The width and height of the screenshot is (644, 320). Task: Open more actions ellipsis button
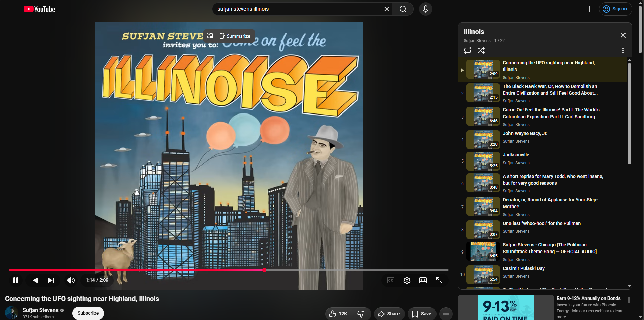pos(446,314)
